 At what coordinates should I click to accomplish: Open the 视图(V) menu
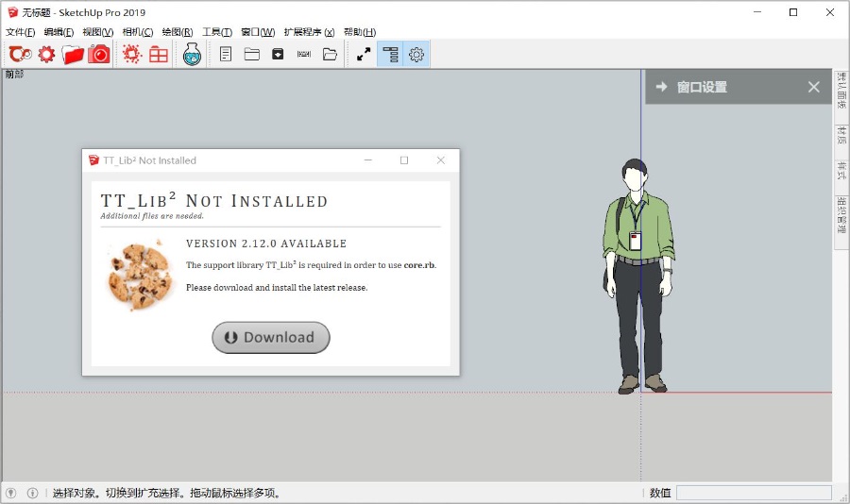98,32
